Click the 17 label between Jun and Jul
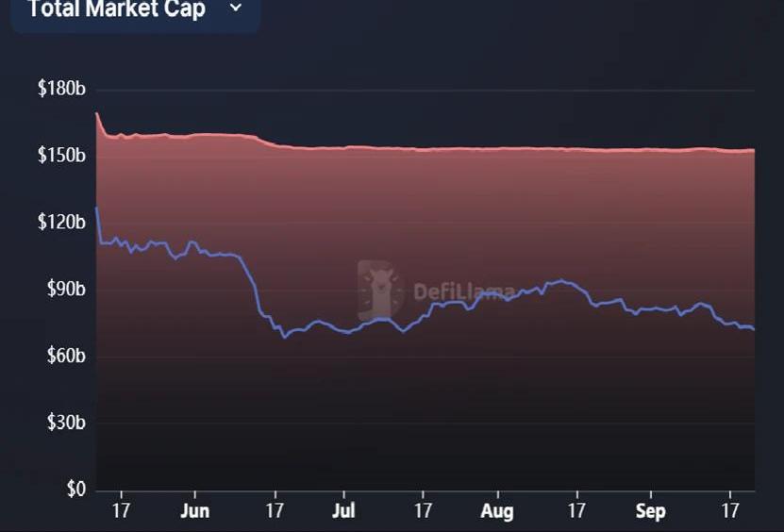The width and height of the screenshot is (784, 532). [x=275, y=511]
